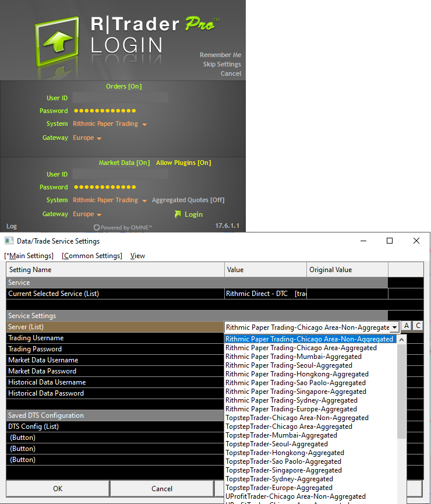Screen dimensions: 431x504
Task: Click the Data/Trade Service Settings window icon
Action: (9, 241)
